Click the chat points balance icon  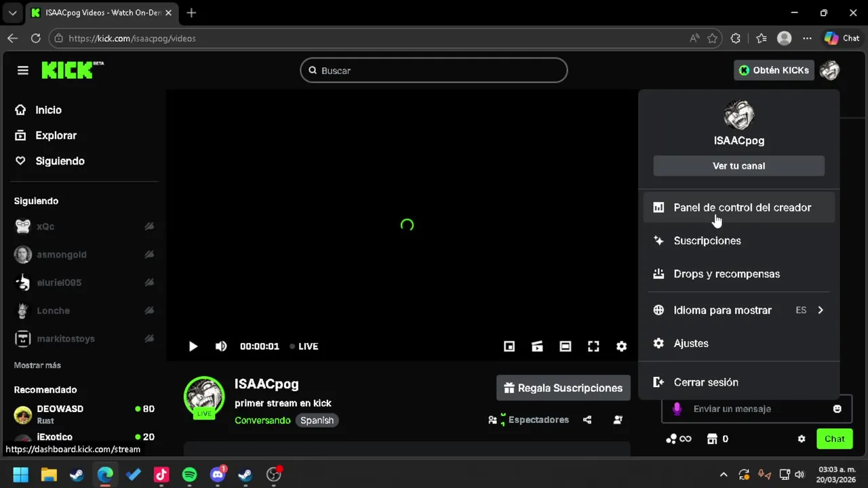pyautogui.click(x=679, y=439)
